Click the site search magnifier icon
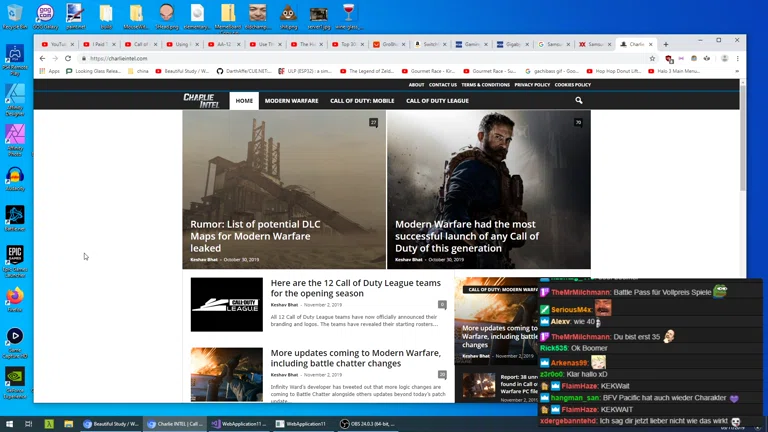This screenshot has height=432, width=768. point(578,100)
